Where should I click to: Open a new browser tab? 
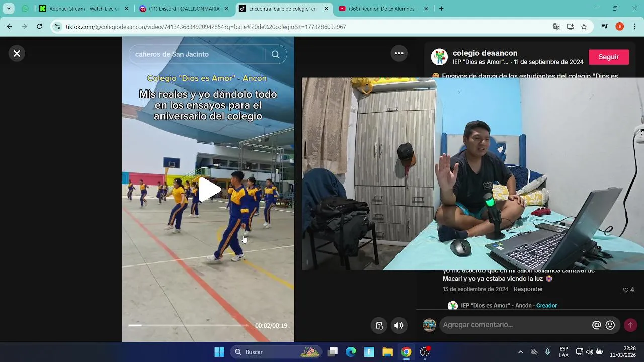[441, 9]
